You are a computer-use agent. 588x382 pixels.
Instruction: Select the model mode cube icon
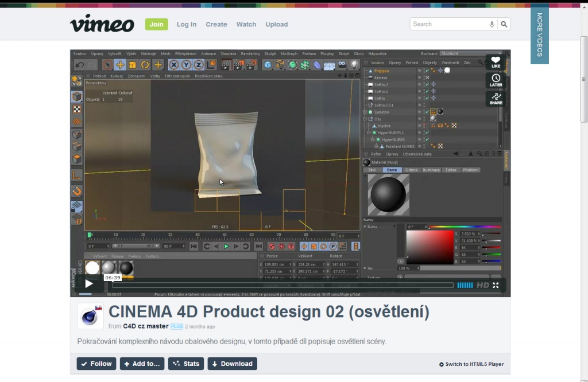click(77, 96)
